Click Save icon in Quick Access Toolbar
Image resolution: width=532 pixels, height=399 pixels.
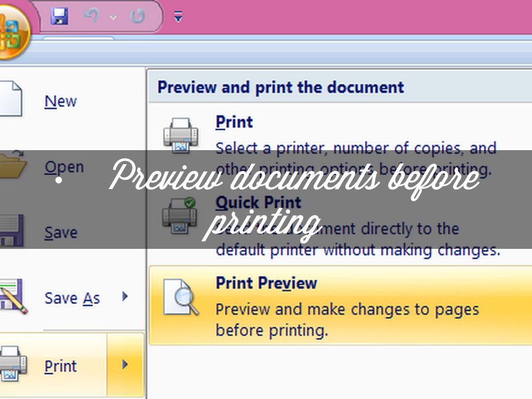click(59, 17)
